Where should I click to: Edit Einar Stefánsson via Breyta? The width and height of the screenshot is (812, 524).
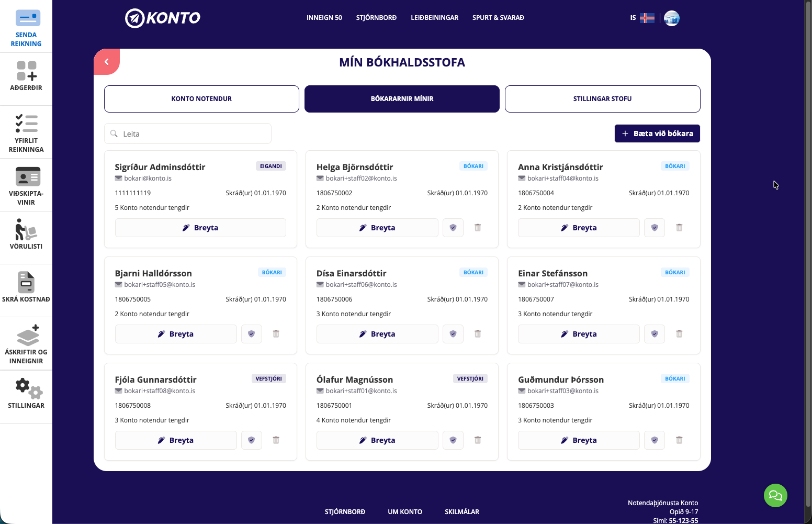coord(579,334)
